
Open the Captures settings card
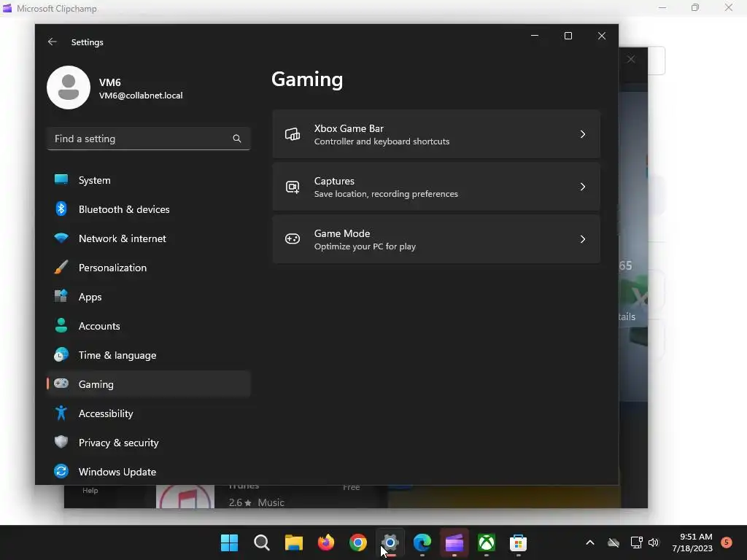tap(436, 187)
